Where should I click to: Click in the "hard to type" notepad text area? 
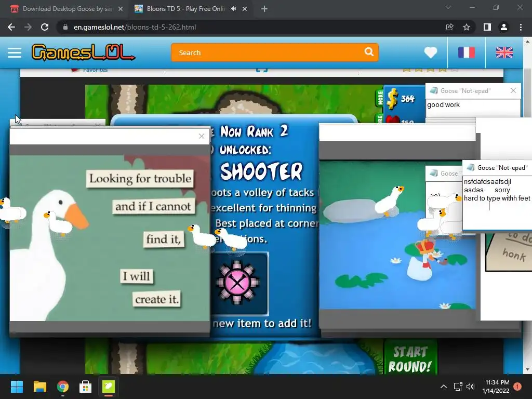(x=497, y=204)
